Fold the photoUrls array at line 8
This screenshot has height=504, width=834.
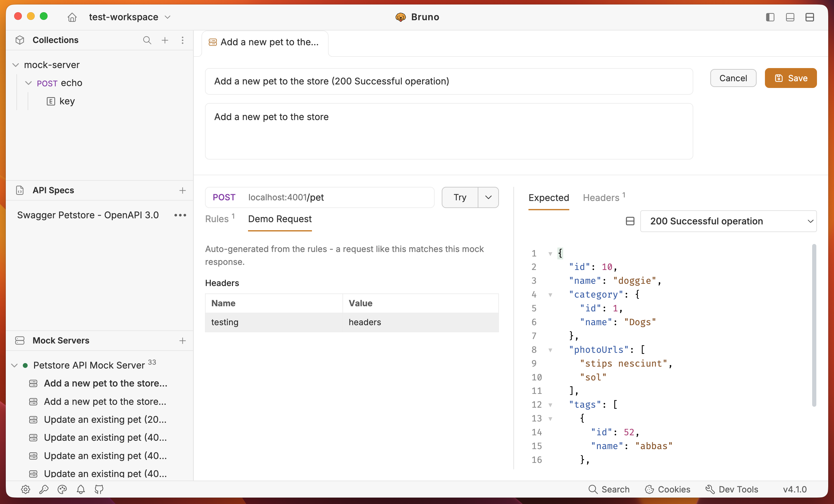[x=550, y=350]
